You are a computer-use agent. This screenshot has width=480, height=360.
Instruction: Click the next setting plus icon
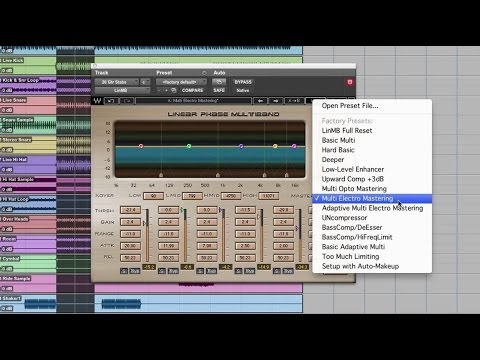[x=166, y=90]
